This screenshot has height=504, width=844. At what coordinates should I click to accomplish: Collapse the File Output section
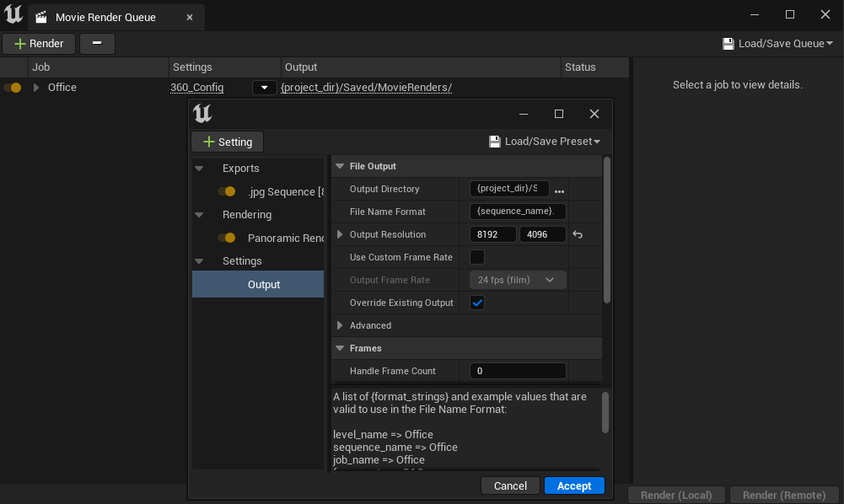341,166
